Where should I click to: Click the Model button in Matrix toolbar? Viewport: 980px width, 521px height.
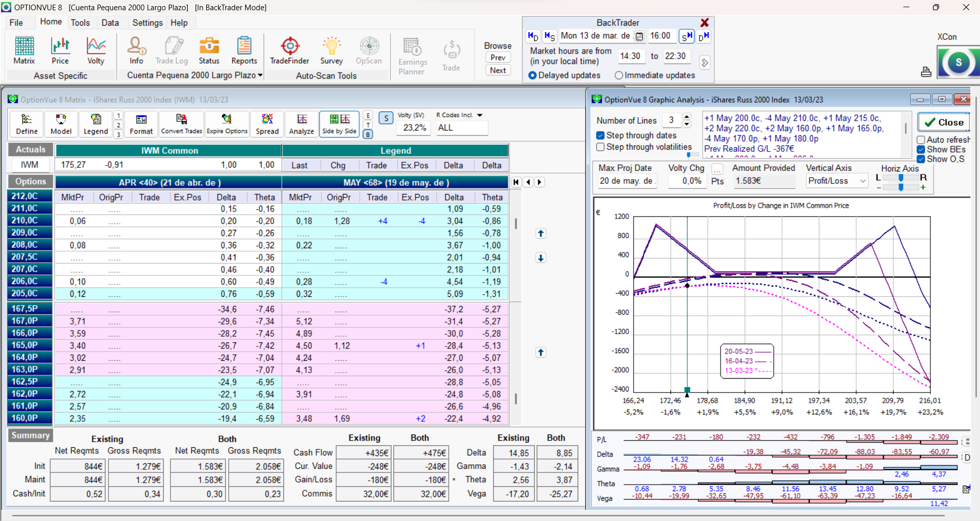click(61, 124)
